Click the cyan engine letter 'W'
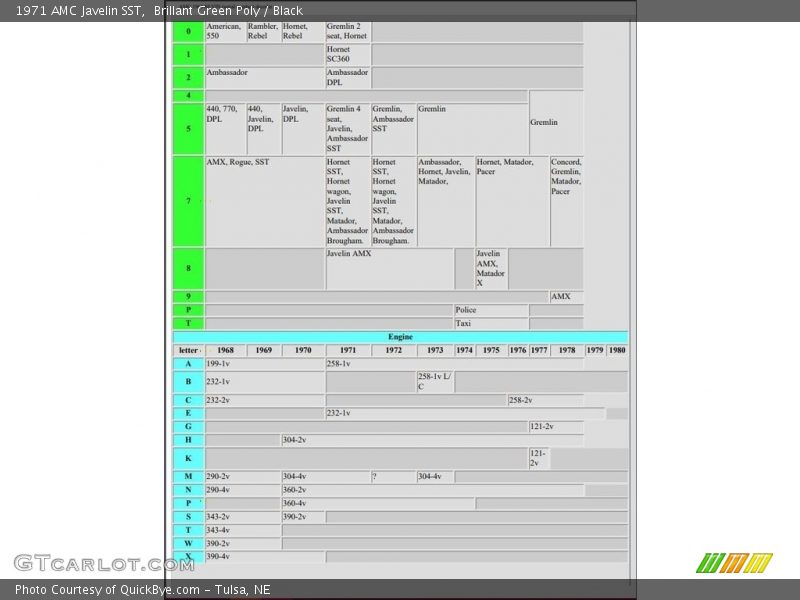 [188, 544]
